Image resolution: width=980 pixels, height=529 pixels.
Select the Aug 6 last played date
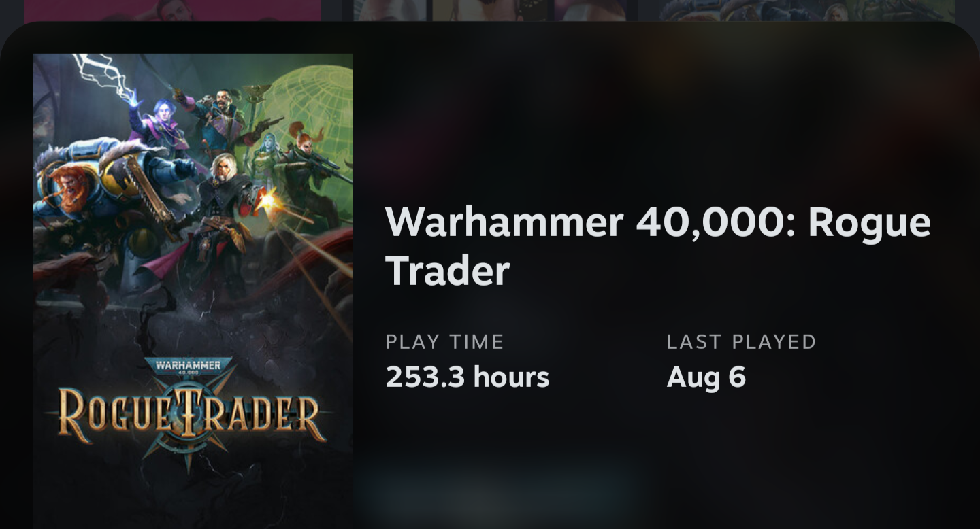(706, 377)
